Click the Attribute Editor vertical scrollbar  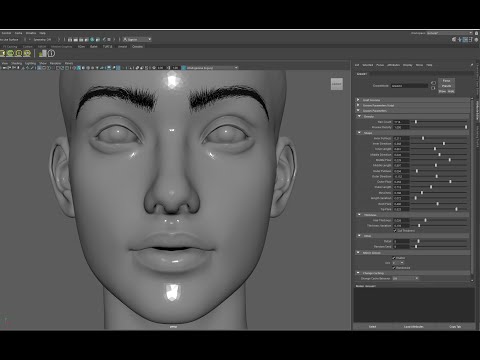[x=472, y=187]
